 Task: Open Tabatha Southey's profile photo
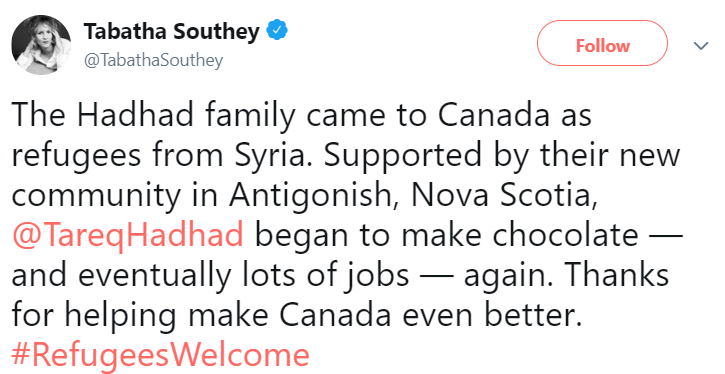click(x=41, y=45)
